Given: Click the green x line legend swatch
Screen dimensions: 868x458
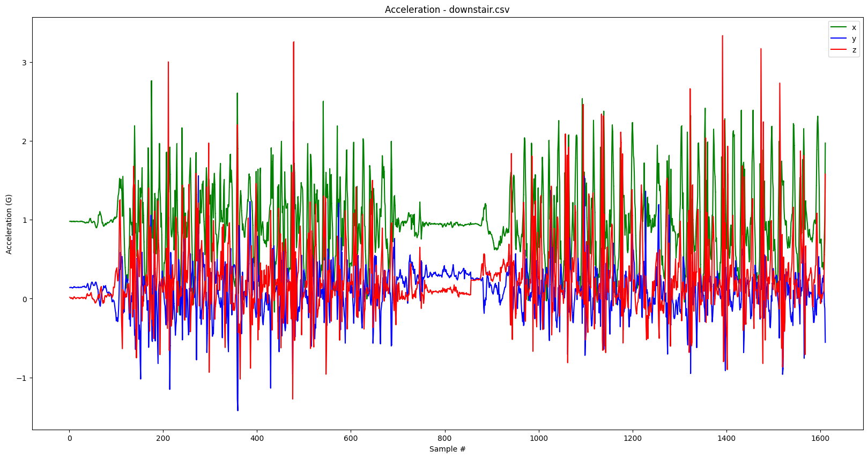Looking at the screenshot, I should click(838, 27).
